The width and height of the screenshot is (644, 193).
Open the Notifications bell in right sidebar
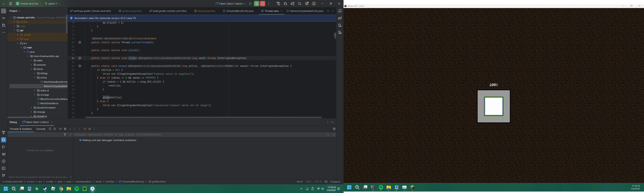(340, 11)
